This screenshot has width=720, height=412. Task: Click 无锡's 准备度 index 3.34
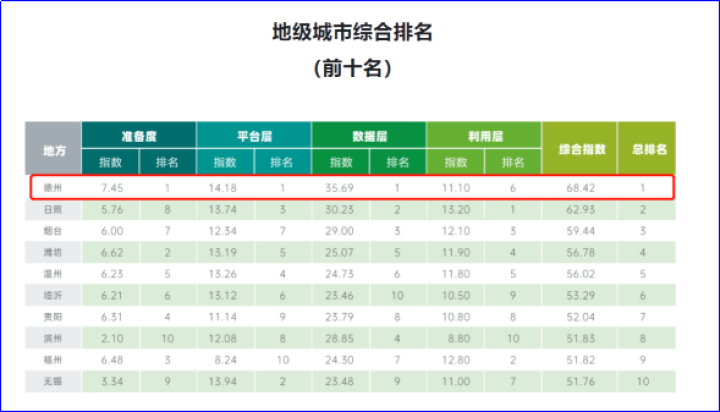click(112, 381)
